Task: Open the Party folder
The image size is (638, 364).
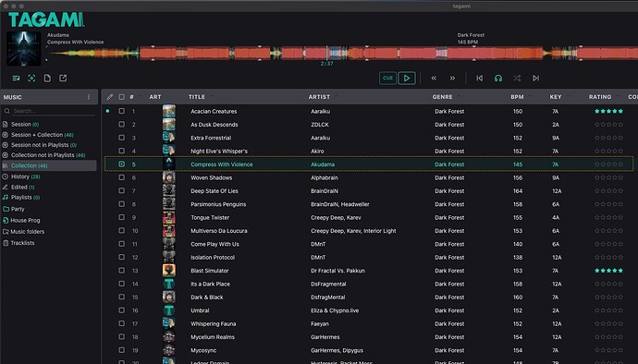Action: point(18,209)
